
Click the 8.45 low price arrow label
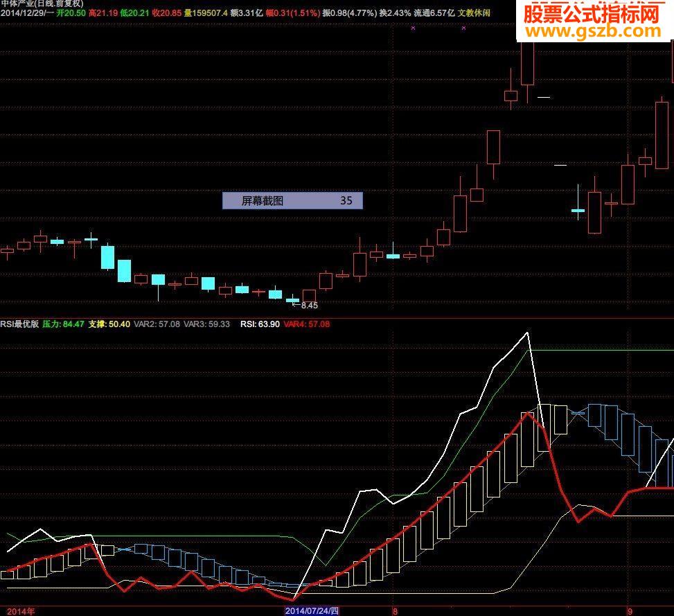coord(305,305)
